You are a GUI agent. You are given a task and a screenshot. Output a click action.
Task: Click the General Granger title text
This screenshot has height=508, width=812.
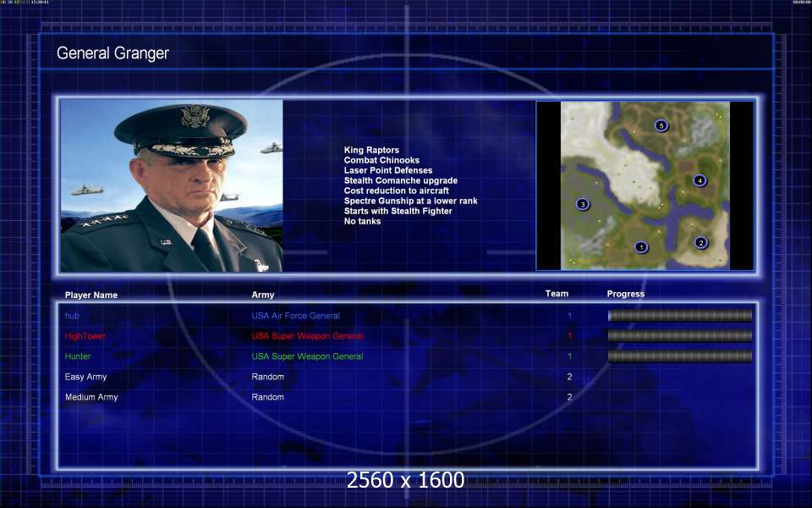point(112,52)
